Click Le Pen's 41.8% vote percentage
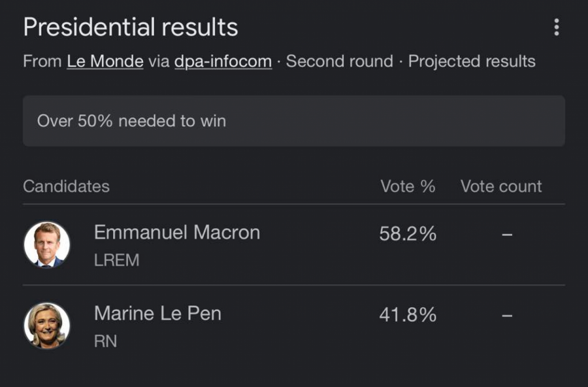 click(x=408, y=315)
